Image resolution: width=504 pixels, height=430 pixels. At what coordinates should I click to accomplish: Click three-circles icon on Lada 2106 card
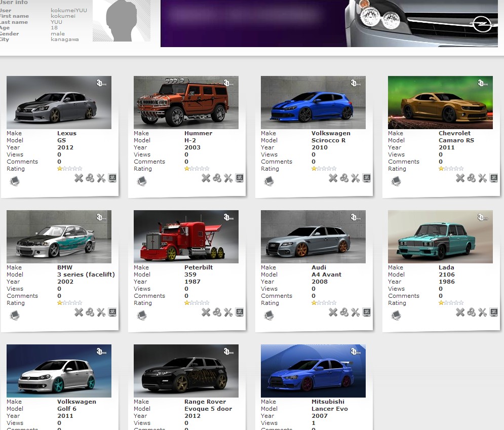point(472,312)
